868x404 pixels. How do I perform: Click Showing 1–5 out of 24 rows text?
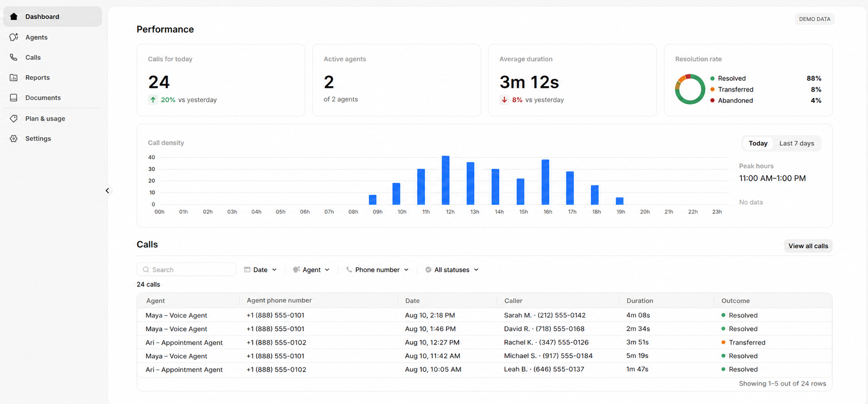783,384
